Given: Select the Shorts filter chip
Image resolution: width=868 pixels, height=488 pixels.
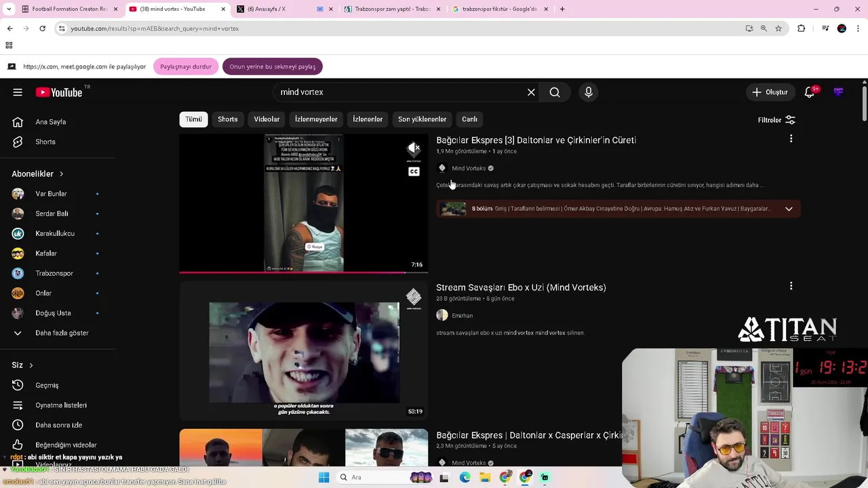Looking at the screenshot, I should (228, 119).
